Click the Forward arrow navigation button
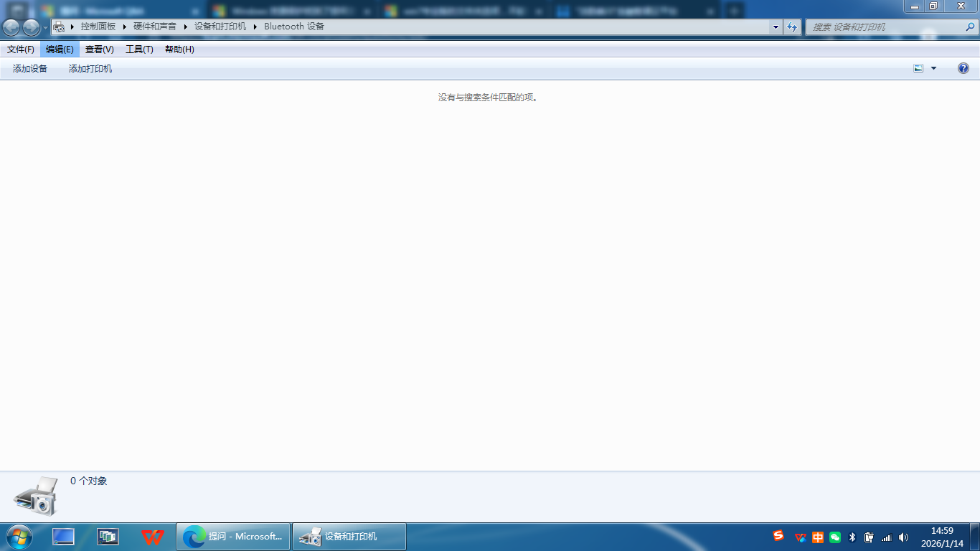The height and width of the screenshot is (551, 980). click(x=31, y=27)
